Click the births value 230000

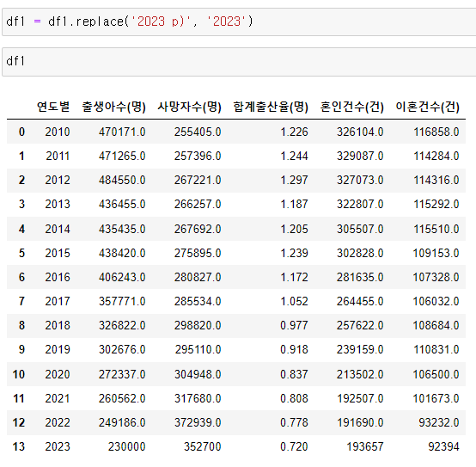(127, 446)
